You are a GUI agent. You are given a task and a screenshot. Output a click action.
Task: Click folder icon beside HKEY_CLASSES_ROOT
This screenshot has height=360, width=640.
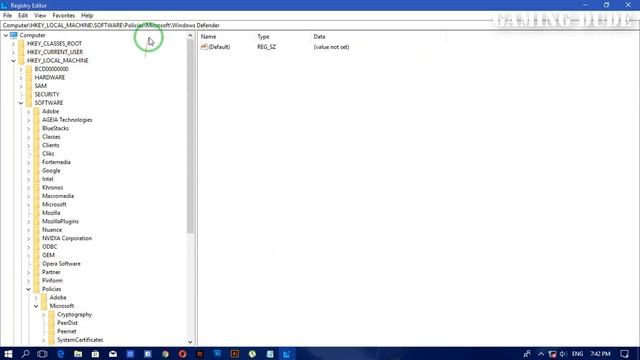click(22, 43)
